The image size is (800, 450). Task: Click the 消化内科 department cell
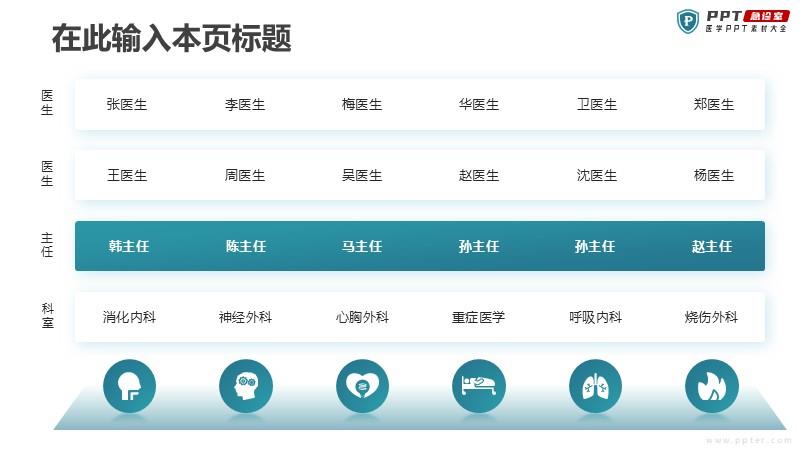click(x=129, y=317)
